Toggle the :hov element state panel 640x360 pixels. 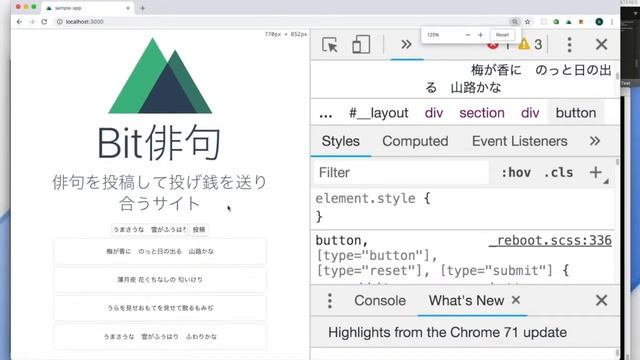point(516,173)
